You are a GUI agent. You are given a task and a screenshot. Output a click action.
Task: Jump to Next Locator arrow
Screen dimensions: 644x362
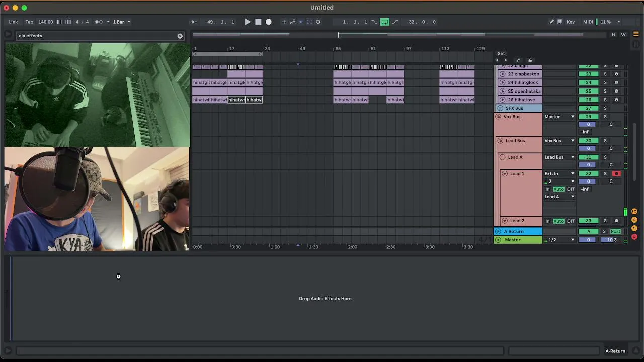click(505, 60)
